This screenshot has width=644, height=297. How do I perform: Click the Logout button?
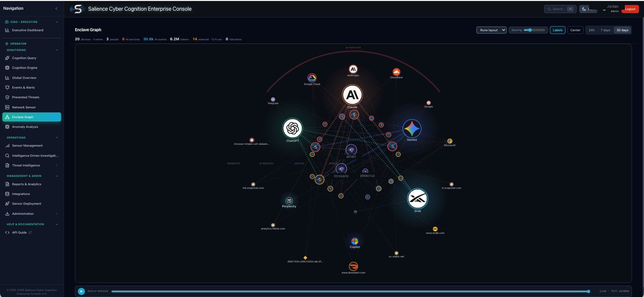630,9
